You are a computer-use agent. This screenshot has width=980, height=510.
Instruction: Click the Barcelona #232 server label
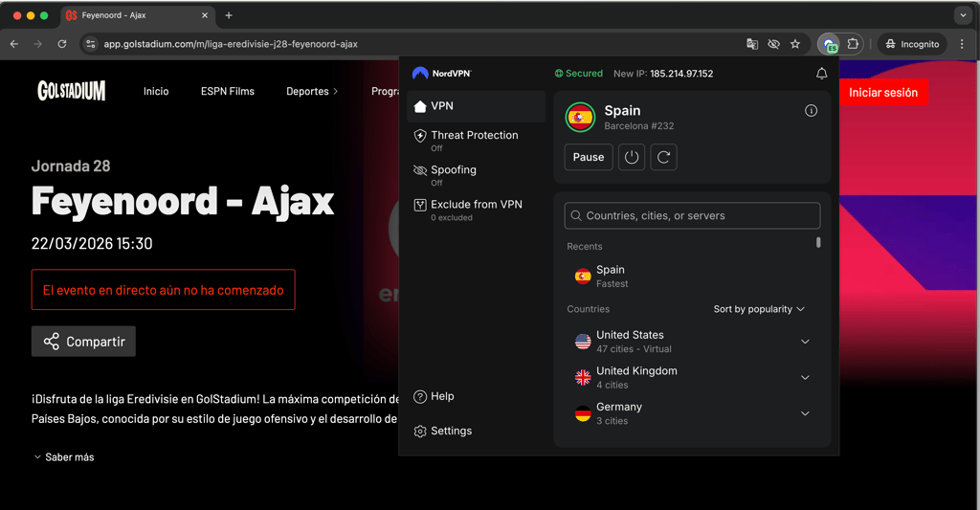pyautogui.click(x=638, y=126)
